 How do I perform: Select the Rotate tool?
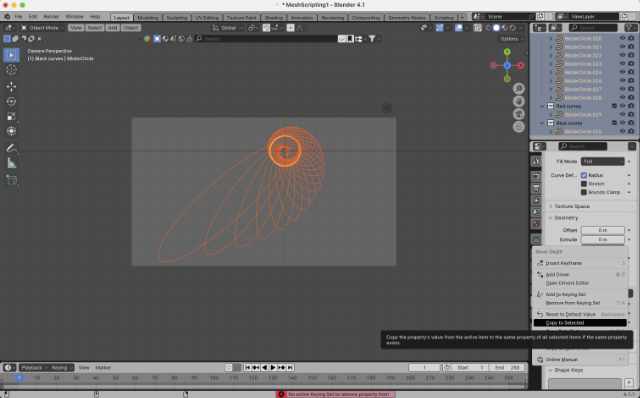pyautogui.click(x=11, y=102)
